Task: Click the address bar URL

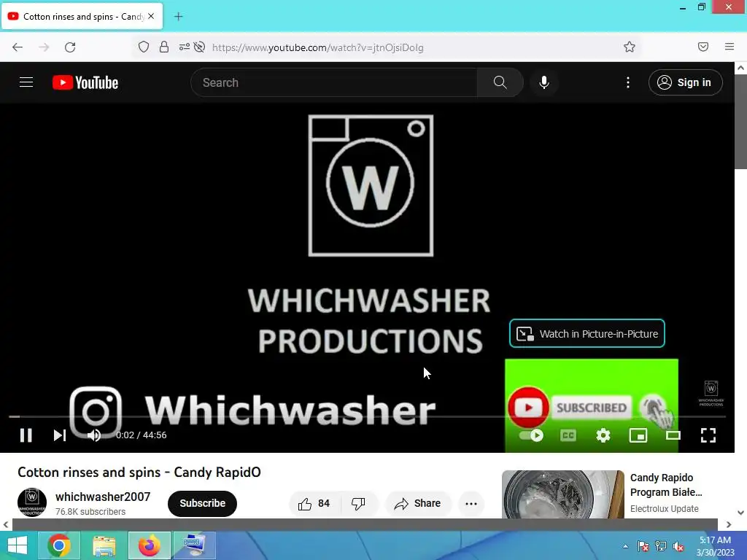Action: [x=318, y=47]
